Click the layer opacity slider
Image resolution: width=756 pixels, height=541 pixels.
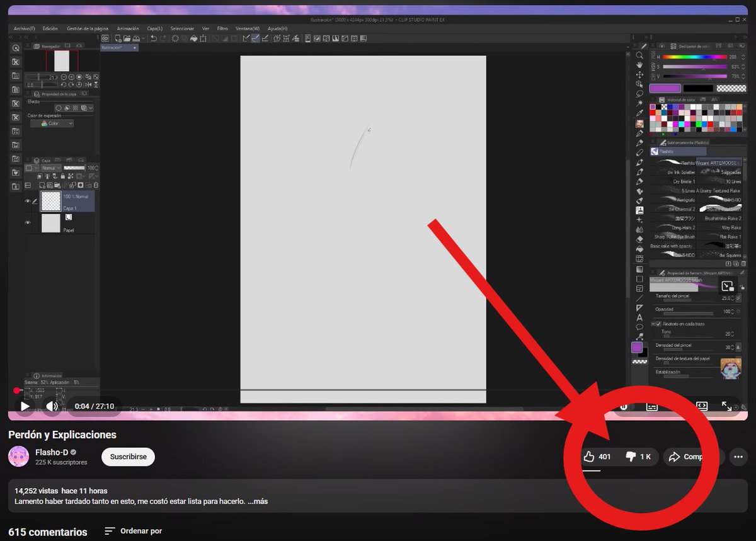(74, 168)
